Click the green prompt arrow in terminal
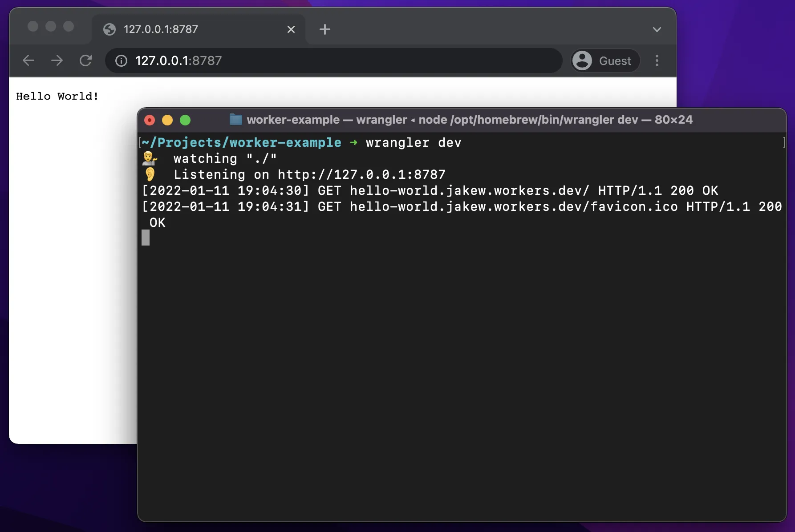This screenshot has width=795, height=532. 354,143
